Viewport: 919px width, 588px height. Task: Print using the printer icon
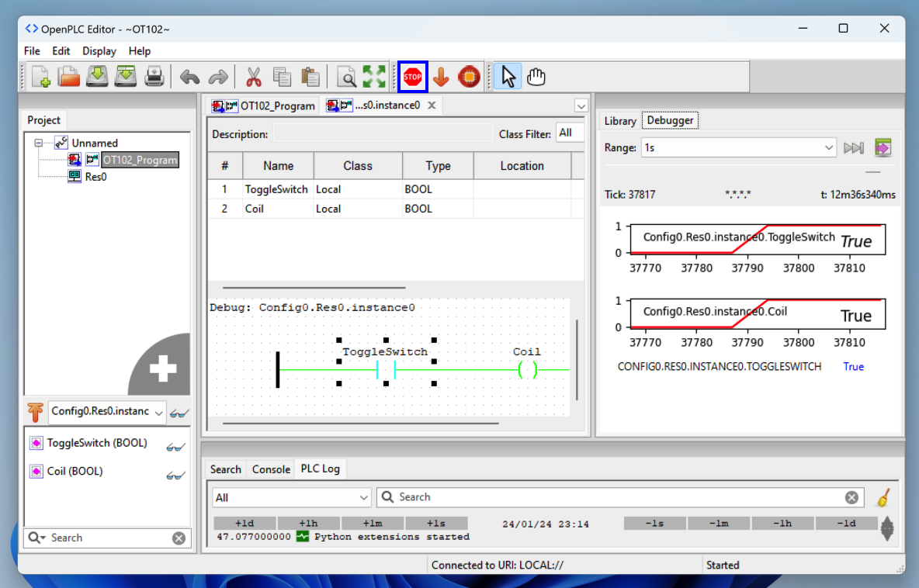pyautogui.click(x=154, y=77)
